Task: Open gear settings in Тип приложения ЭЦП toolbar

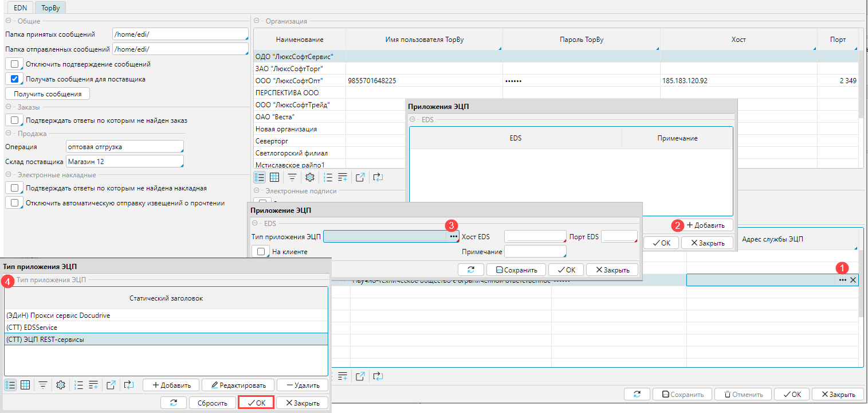Action: (x=61, y=385)
